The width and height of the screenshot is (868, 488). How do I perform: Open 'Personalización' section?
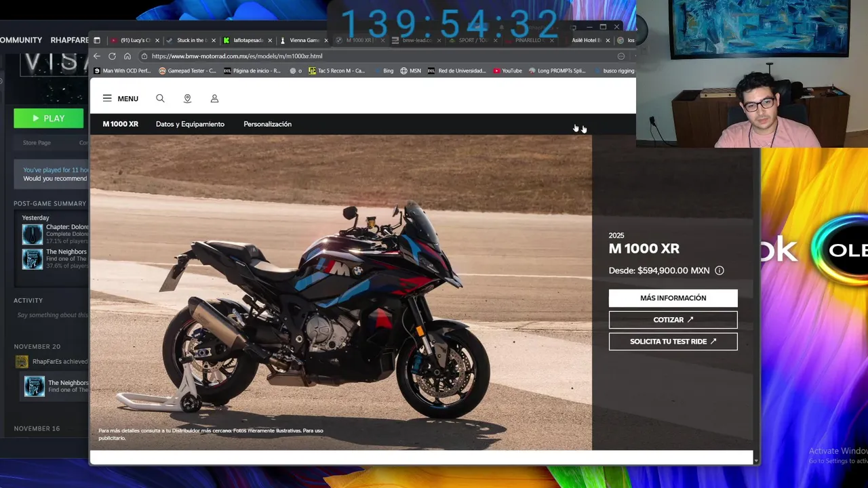click(x=267, y=124)
